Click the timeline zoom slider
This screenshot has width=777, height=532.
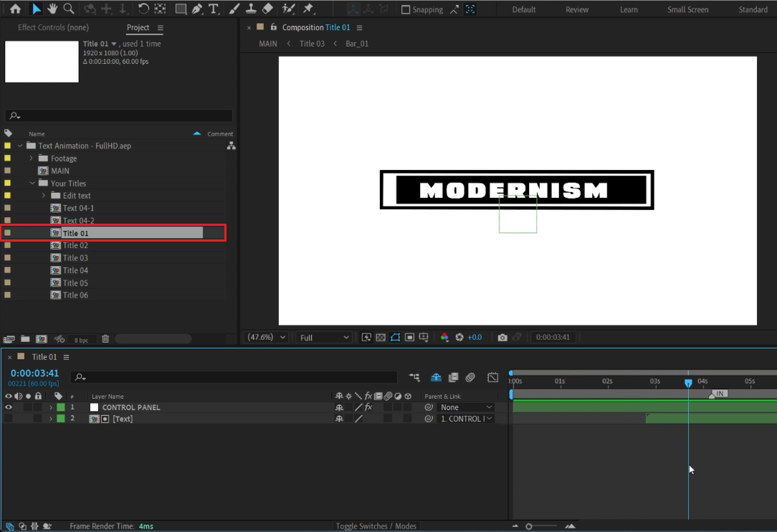pos(529,526)
